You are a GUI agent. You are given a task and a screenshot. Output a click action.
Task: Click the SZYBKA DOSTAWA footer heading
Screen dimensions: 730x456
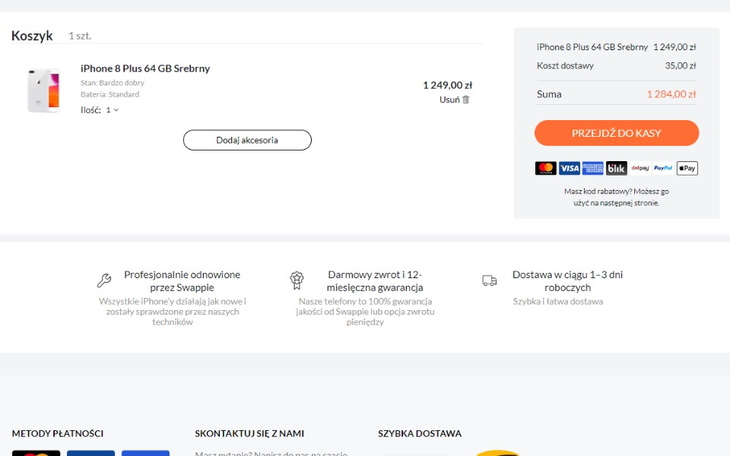[420, 434]
